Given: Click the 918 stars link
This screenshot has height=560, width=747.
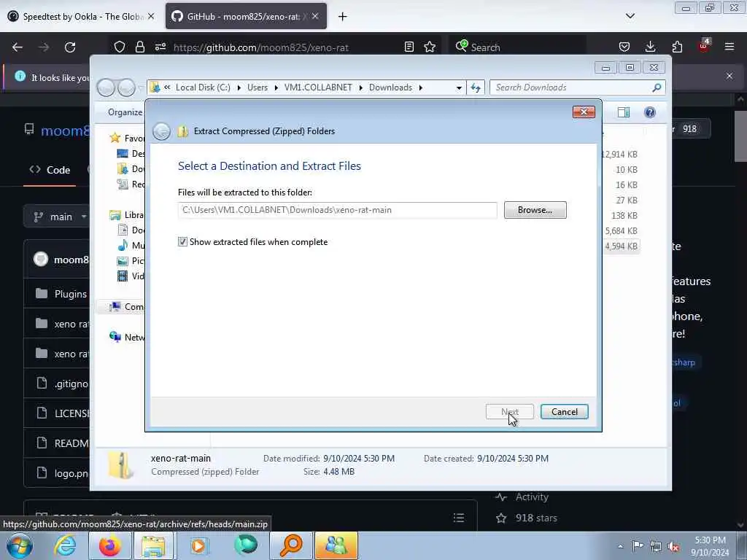Looking at the screenshot, I should (536, 518).
